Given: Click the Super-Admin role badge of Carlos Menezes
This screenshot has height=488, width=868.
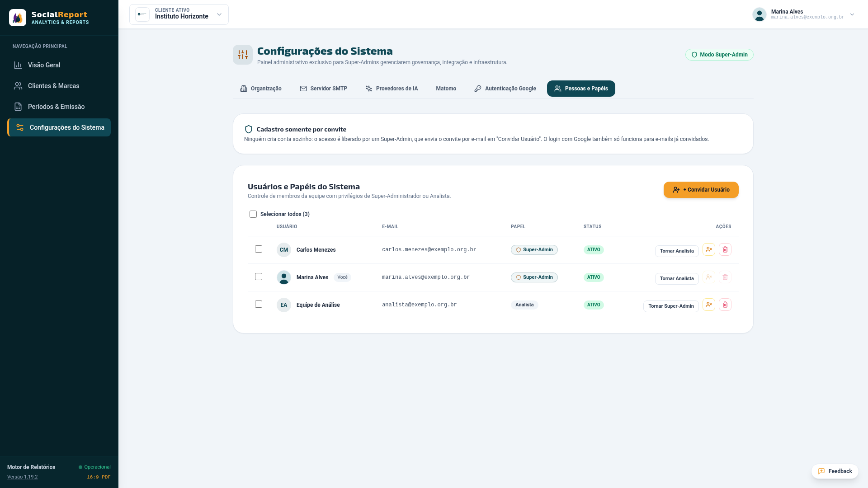Looking at the screenshot, I should (x=534, y=250).
